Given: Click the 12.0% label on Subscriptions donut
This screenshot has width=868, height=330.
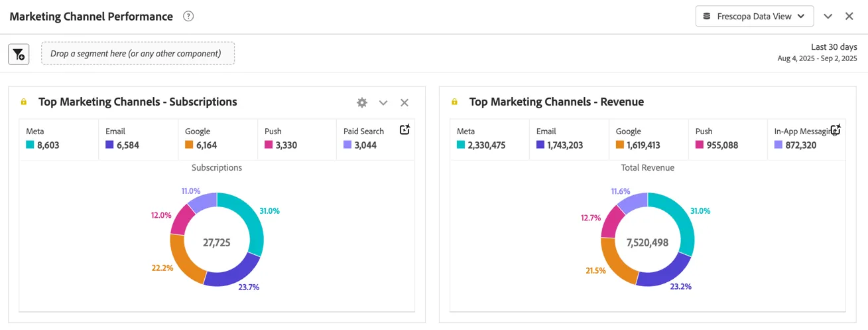Looking at the screenshot, I should 161,215.
